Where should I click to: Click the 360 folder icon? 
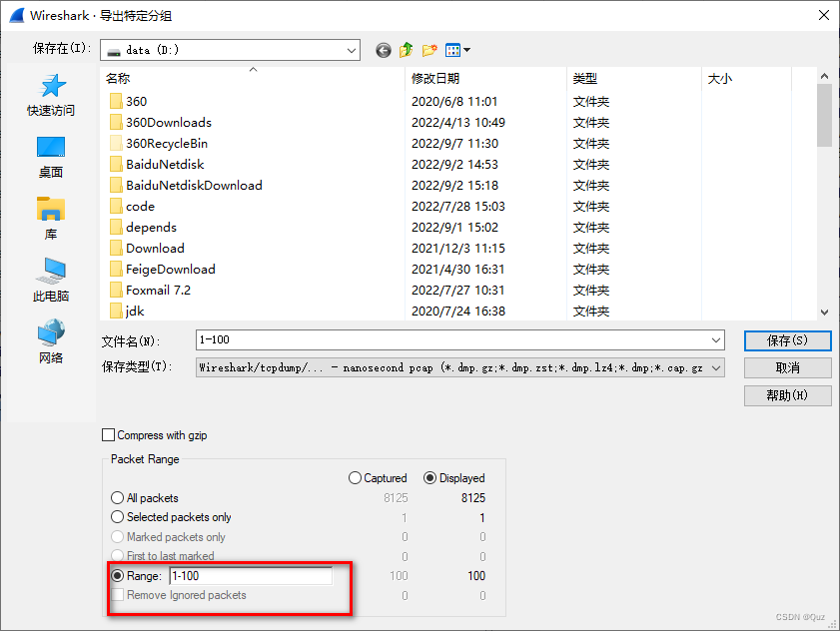click(x=116, y=101)
